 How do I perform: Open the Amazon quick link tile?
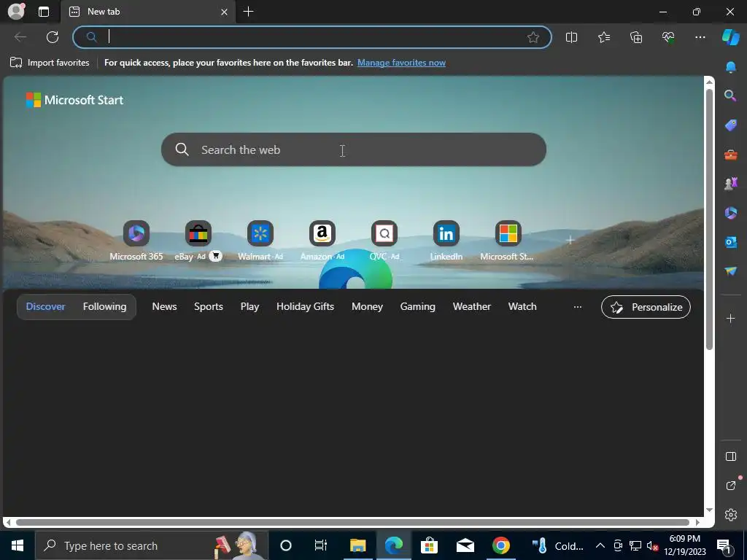[x=322, y=241]
